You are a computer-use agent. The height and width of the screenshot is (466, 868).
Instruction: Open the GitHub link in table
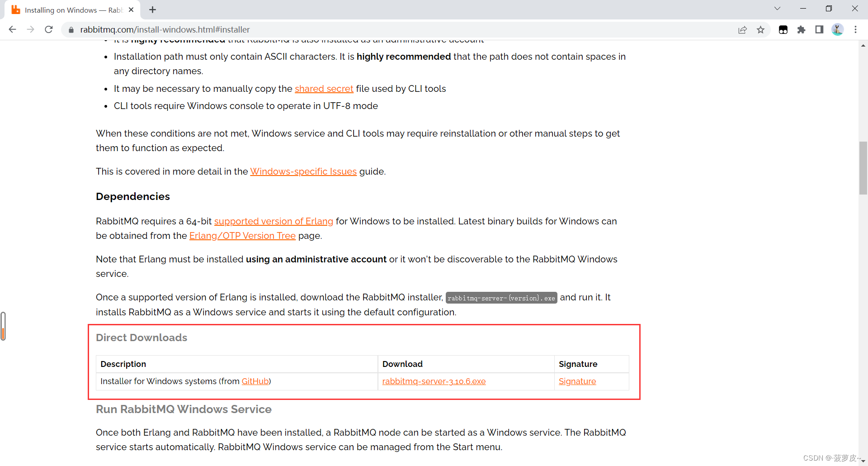pos(255,381)
